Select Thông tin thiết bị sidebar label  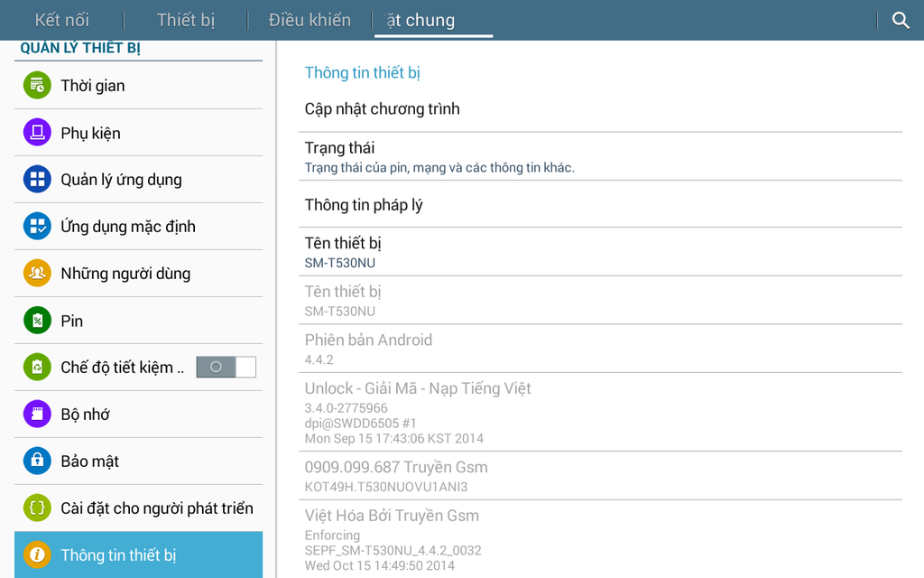118,555
